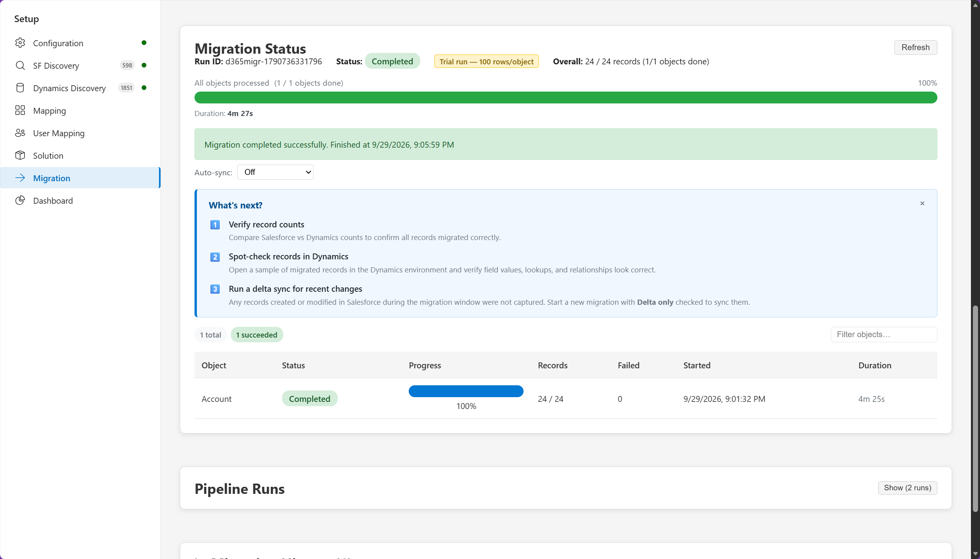
Task: Click the Mapping grid icon
Action: [x=20, y=110]
